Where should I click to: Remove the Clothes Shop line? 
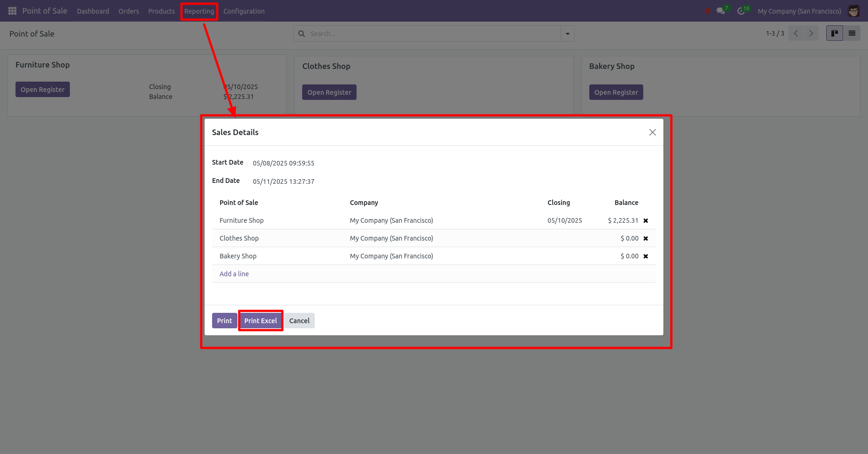tap(646, 238)
